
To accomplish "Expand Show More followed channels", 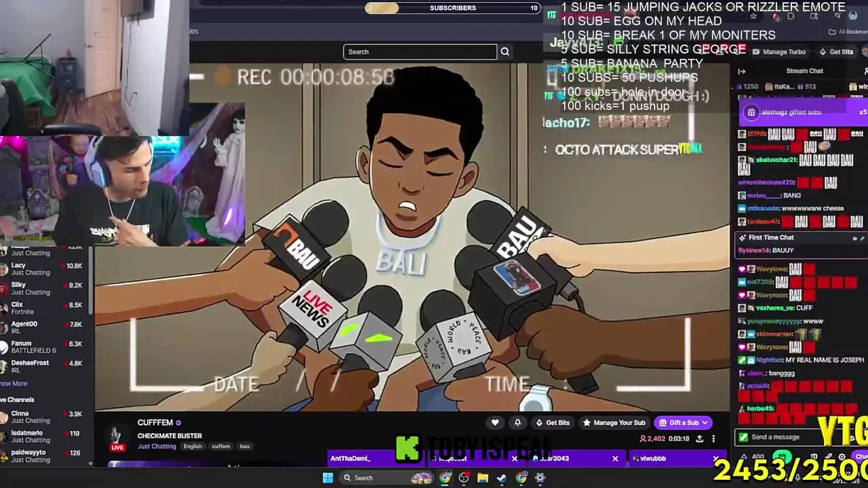I will [x=14, y=384].
